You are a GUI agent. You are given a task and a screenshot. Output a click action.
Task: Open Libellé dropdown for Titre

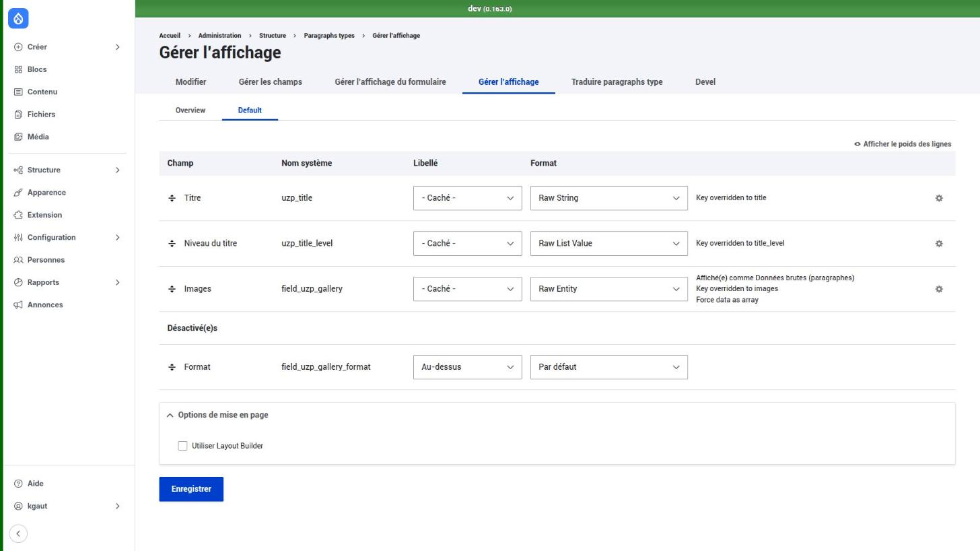(467, 198)
